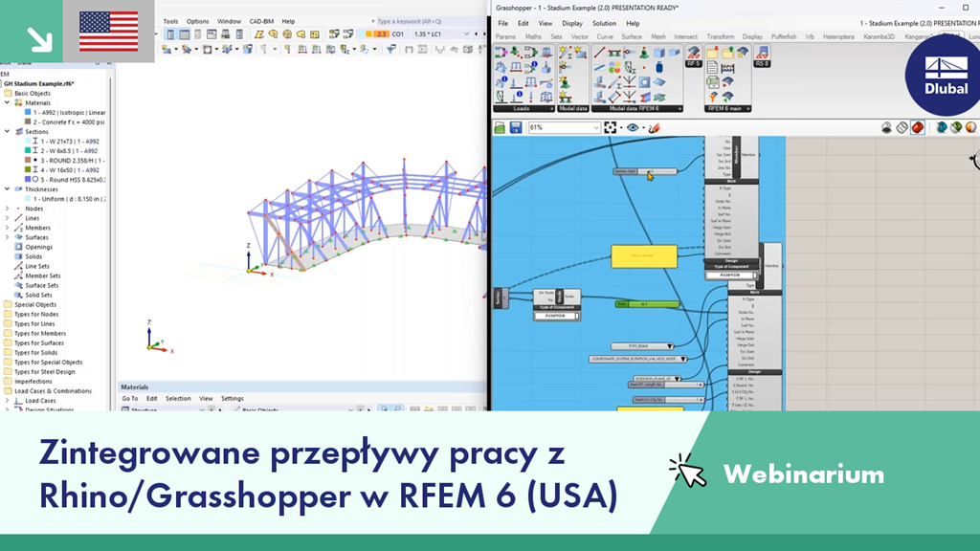Click the Section Start slider on the canvas
Image resolution: width=980 pixels, height=551 pixels.
click(x=644, y=171)
